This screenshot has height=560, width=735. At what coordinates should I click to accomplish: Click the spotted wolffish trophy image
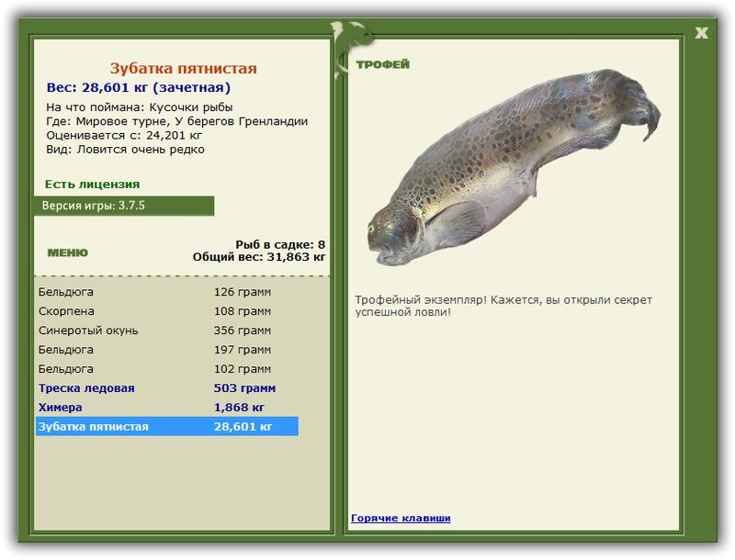pyautogui.click(x=514, y=167)
